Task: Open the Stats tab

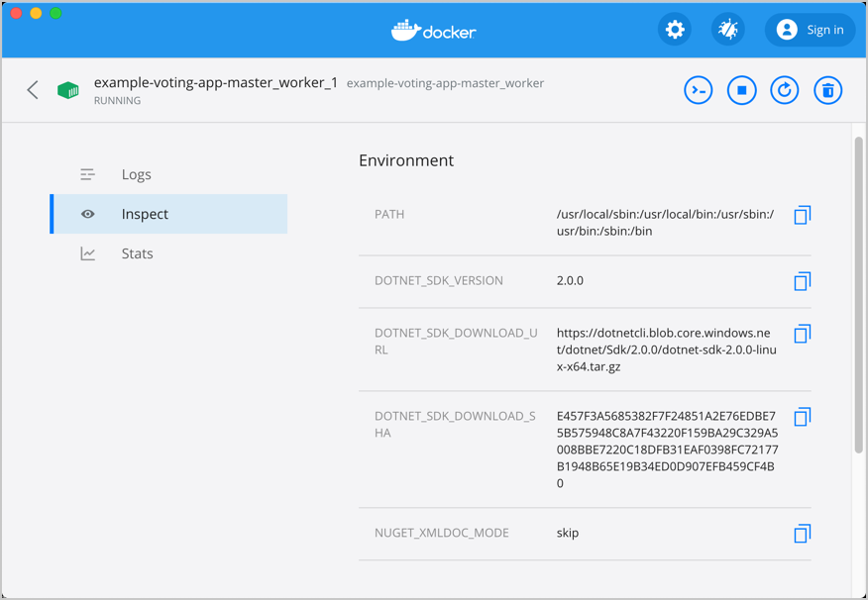Action: (x=137, y=253)
